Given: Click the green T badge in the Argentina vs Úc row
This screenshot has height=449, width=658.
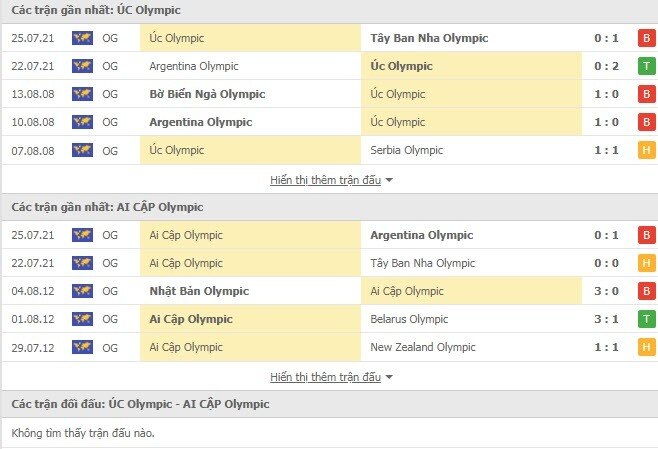Looking at the screenshot, I should (x=647, y=66).
